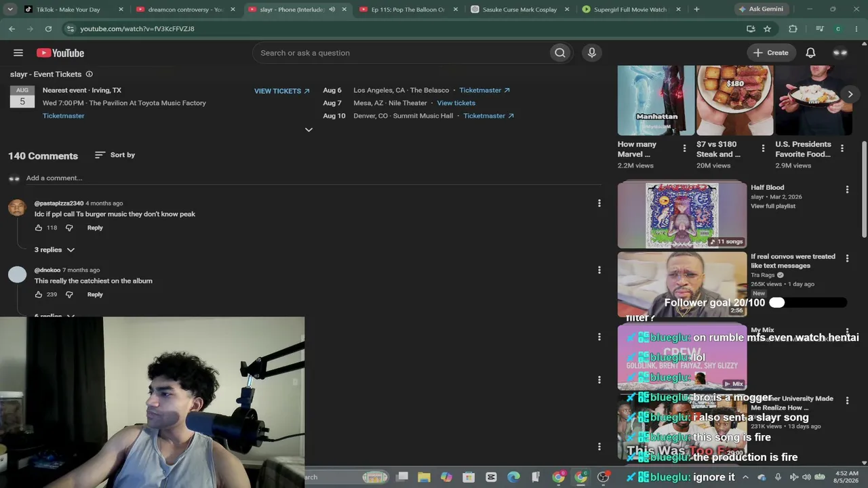868x488 pixels.
Task: Click the Add a comment field
Action: click(313, 178)
